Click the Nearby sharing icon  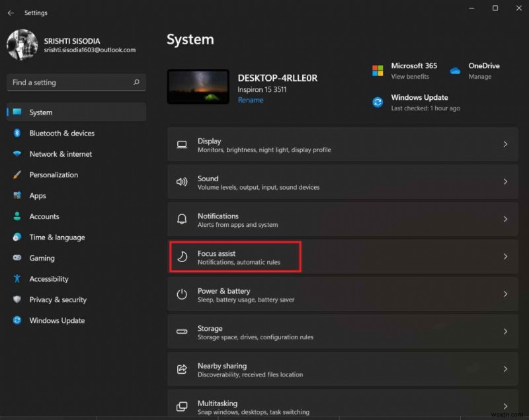(x=182, y=369)
